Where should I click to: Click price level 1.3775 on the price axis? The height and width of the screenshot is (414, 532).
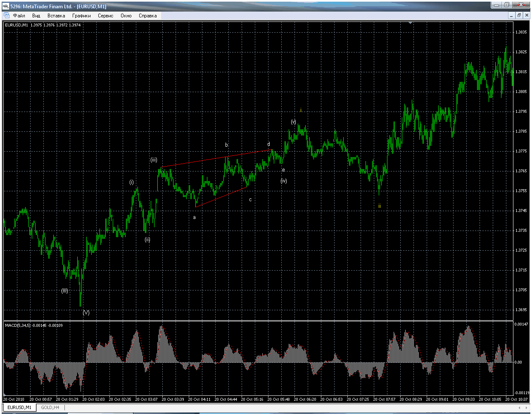tap(522, 151)
